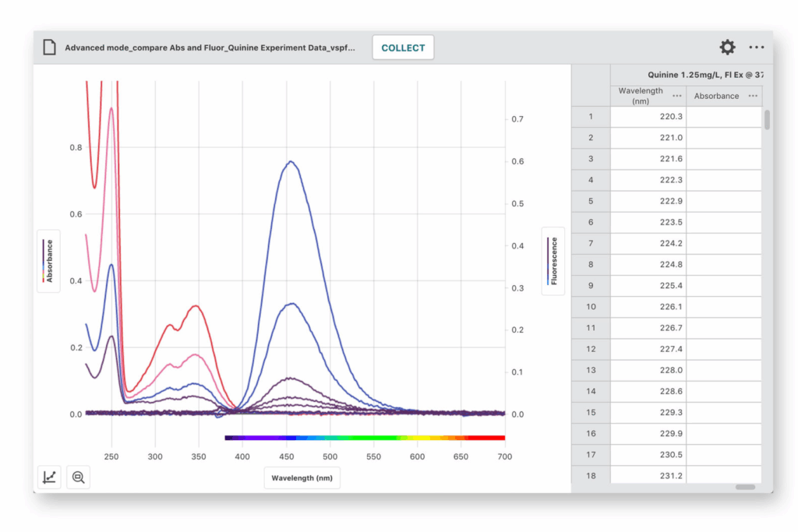
Task: Open the file document icon
Action: pyautogui.click(x=49, y=48)
